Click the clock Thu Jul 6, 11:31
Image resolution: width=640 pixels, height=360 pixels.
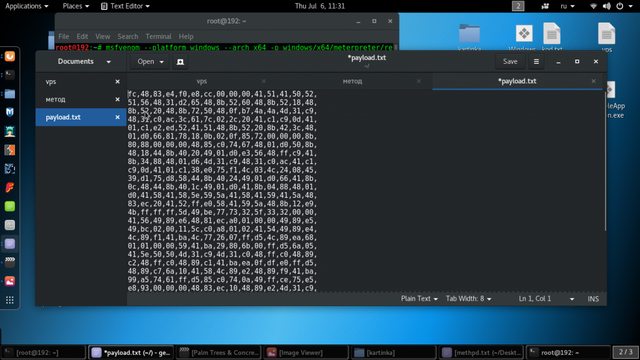pos(320,6)
